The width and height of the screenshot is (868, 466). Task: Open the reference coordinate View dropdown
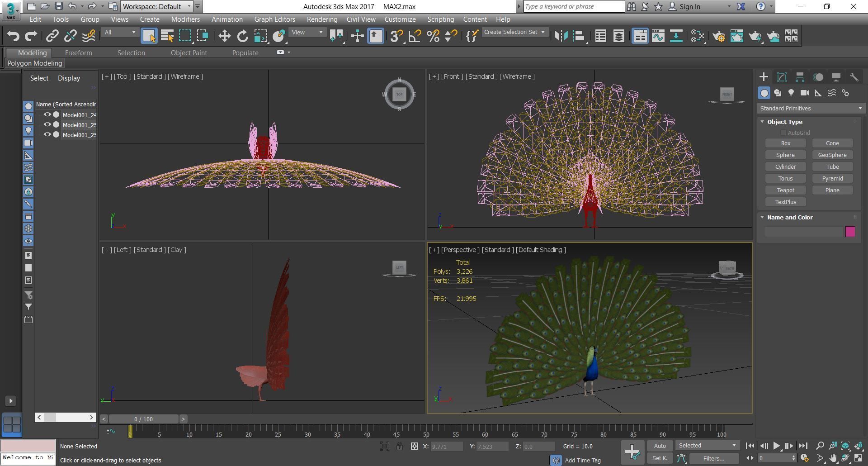(307, 32)
